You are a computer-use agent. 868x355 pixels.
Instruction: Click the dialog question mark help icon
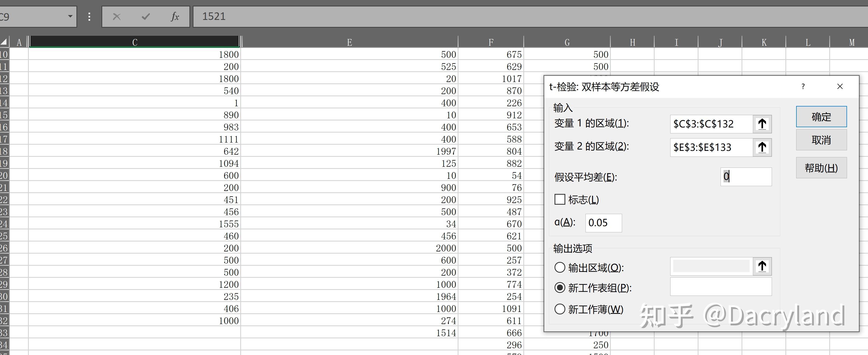[x=803, y=87]
